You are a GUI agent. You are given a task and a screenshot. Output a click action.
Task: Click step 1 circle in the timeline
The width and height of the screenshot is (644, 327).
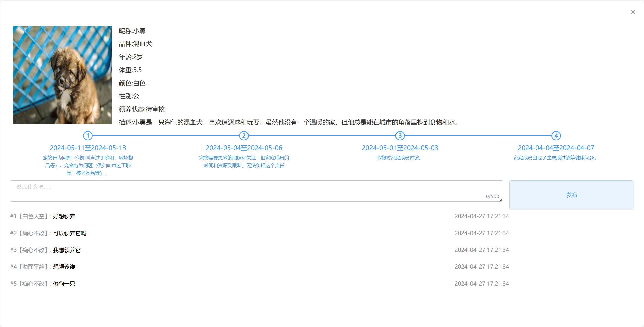pyautogui.click(x=88, y=136)
